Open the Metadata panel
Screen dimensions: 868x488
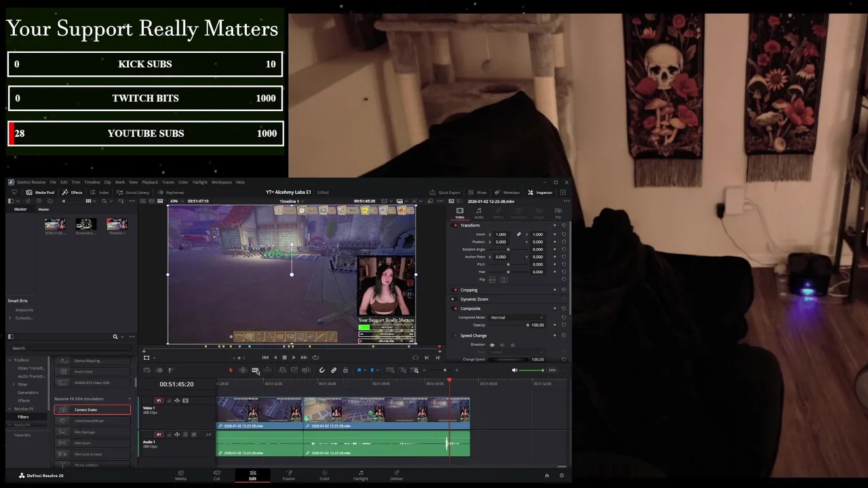pyautogui.click(x=507, y=192)
